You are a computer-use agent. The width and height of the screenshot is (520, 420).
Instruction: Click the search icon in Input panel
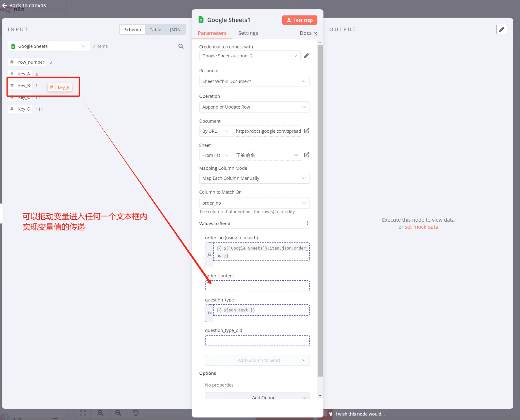tap(181, 46)
